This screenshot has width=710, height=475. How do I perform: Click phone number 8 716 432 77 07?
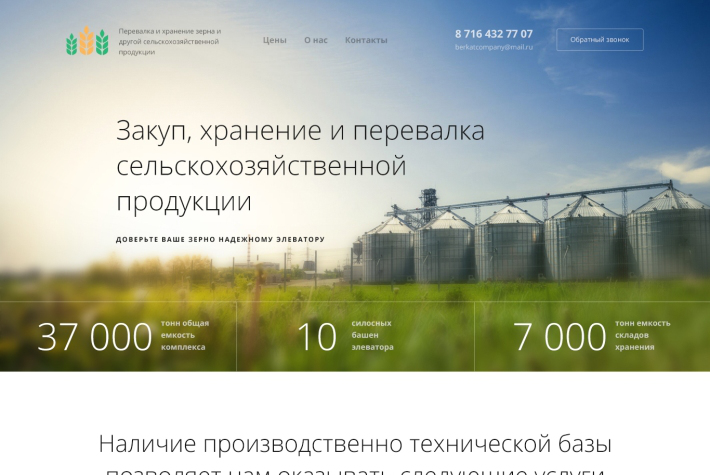[x=494, y=34]
